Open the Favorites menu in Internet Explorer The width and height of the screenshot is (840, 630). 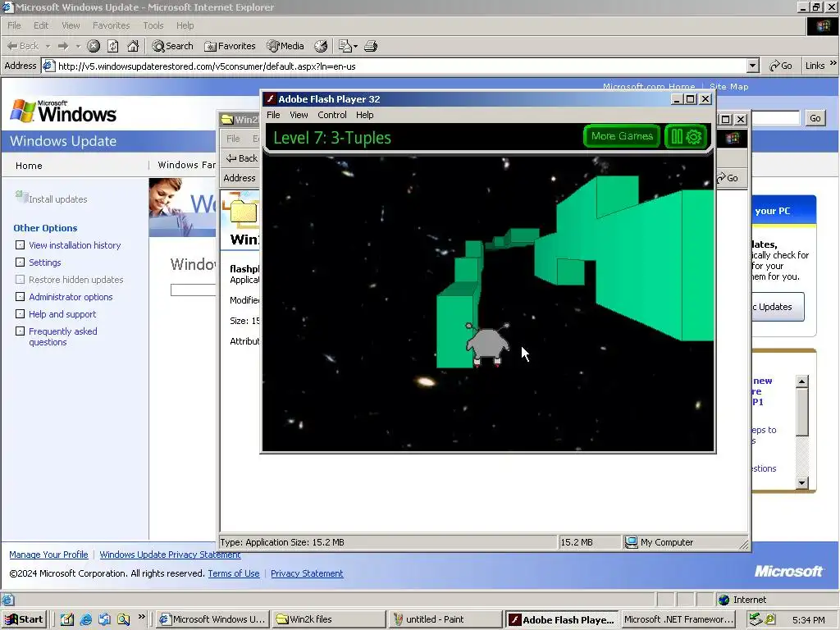point(111,25)
